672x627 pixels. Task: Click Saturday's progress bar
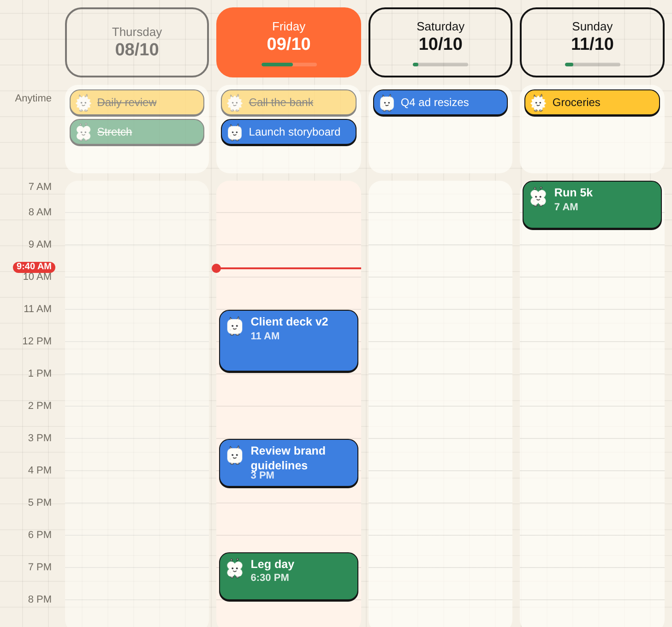pos(440,65)
